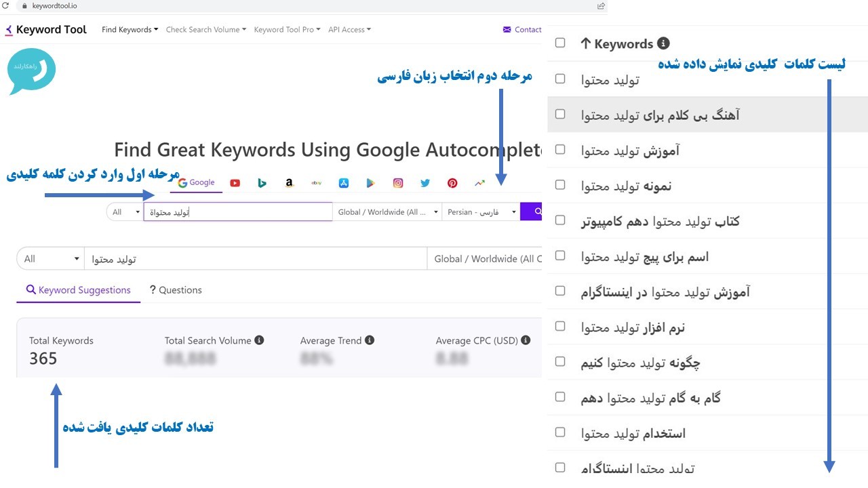Screen dimensions: 868x488
Task: Check the box for آموزش تولید محتوا
Action: (x=560, y=149)
